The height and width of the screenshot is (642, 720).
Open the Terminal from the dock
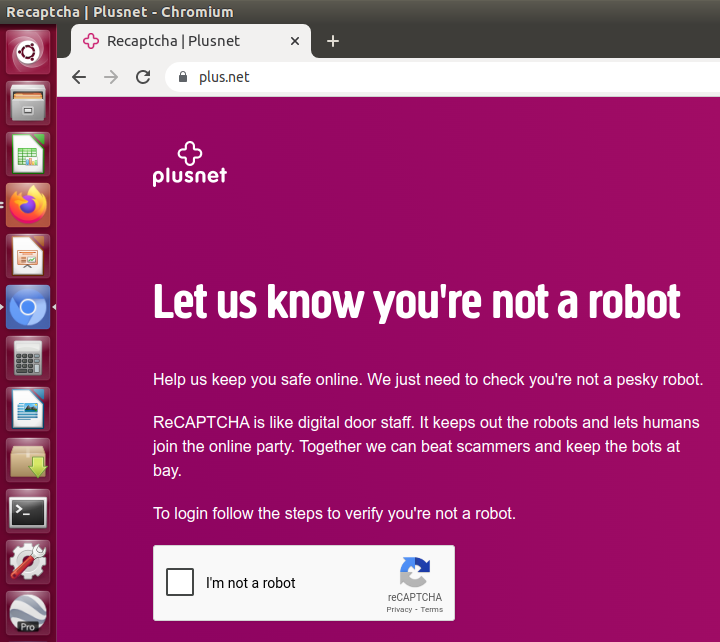(28, 511)
